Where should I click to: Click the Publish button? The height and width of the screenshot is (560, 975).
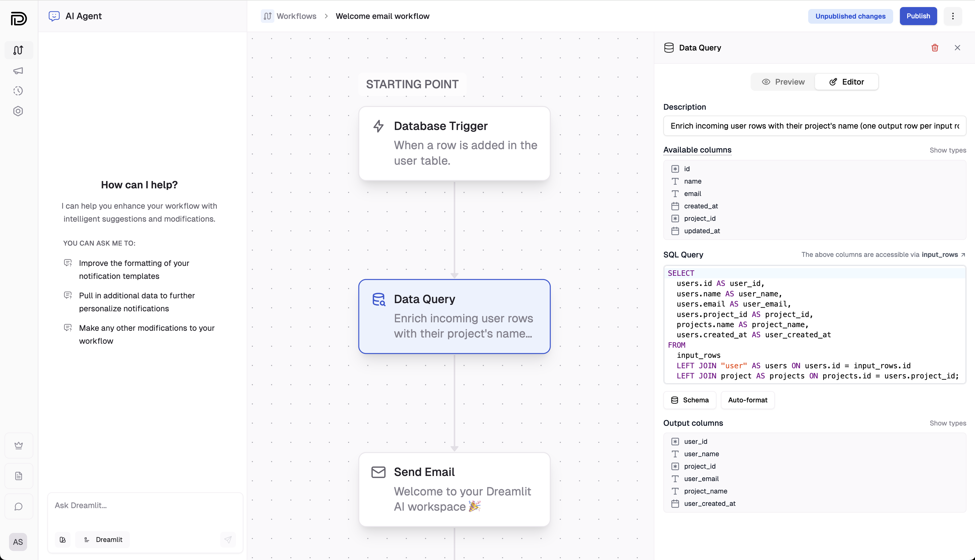click(x=918, y=16)
